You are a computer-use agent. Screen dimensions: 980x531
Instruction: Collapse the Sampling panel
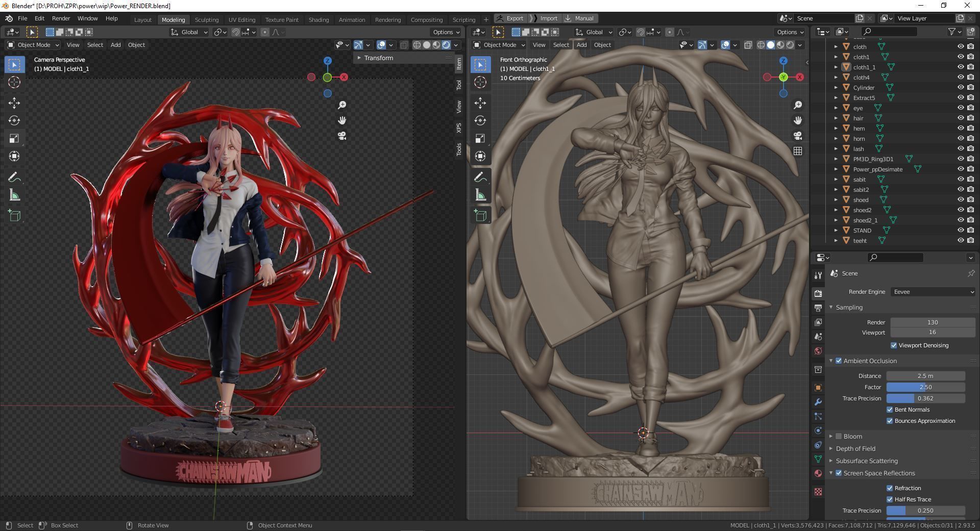pos(831,308)
